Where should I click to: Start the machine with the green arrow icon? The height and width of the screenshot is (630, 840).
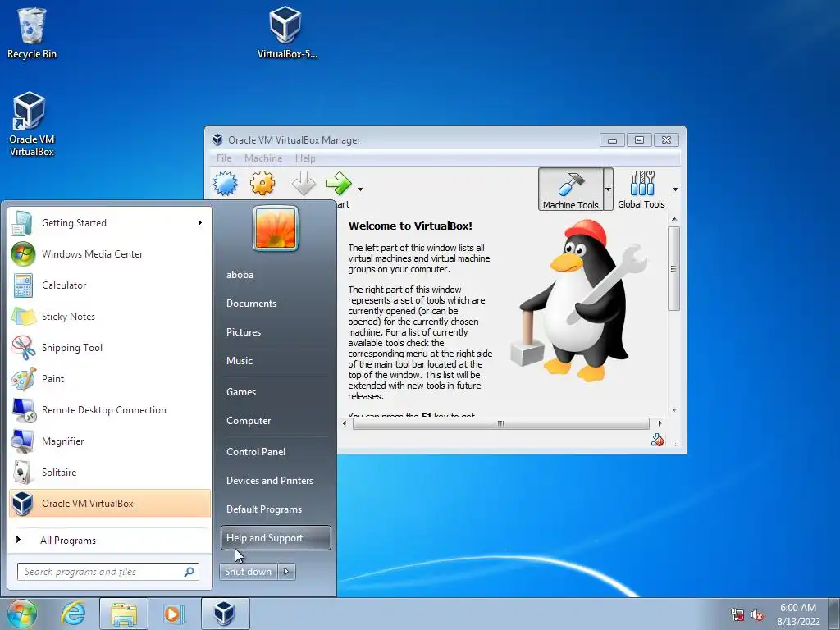pyautogui.click(x=339, y=184)
